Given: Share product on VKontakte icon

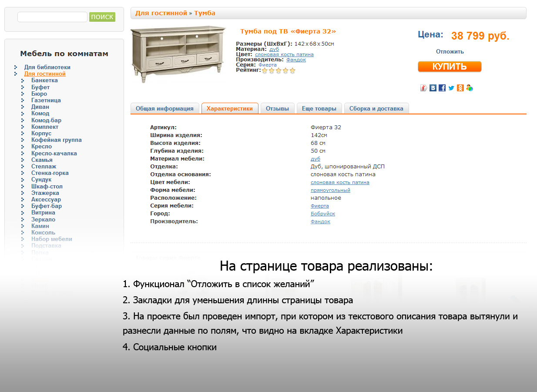Looking at the screenshot, I should click(433, 88).
